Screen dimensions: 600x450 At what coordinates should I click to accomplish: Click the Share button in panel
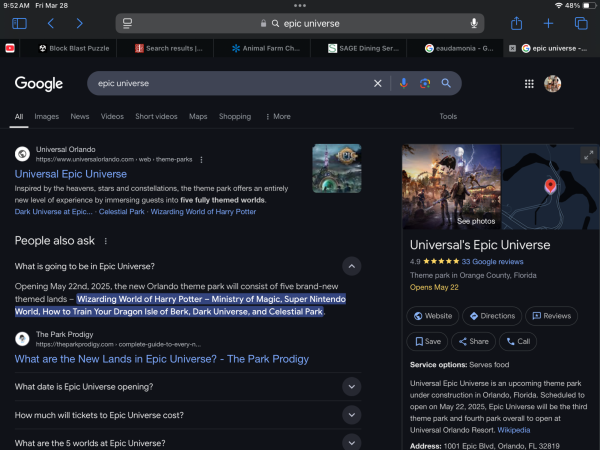pos(473,341)
